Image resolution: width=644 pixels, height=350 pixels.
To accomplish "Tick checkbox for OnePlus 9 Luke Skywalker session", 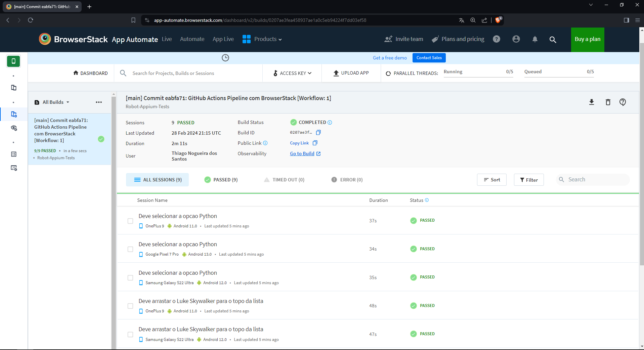I will click(130, 306).
